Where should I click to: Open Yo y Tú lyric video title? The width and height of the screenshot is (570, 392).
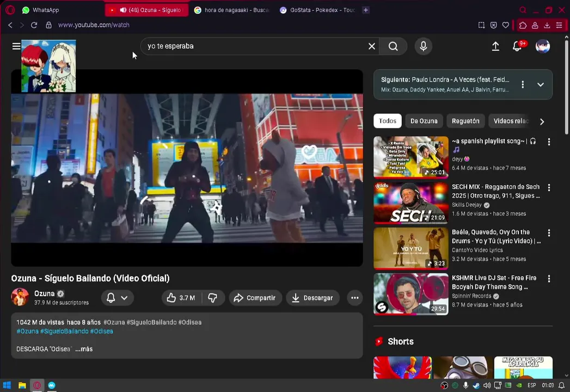click(x=496, y=236)
